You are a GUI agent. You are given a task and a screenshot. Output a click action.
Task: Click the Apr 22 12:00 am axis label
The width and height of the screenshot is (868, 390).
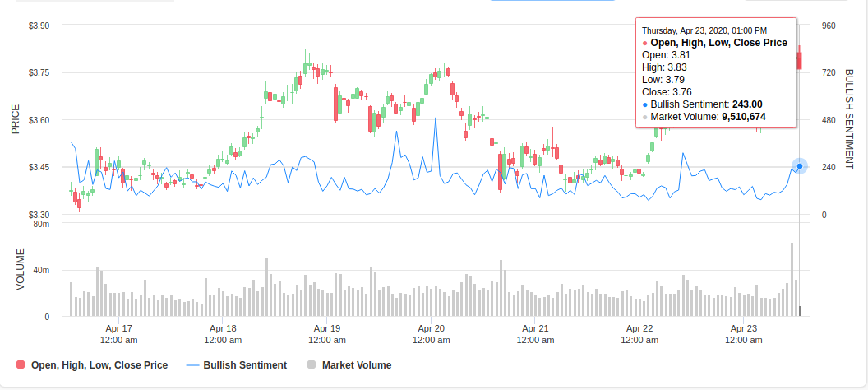[x=639, y=333]
